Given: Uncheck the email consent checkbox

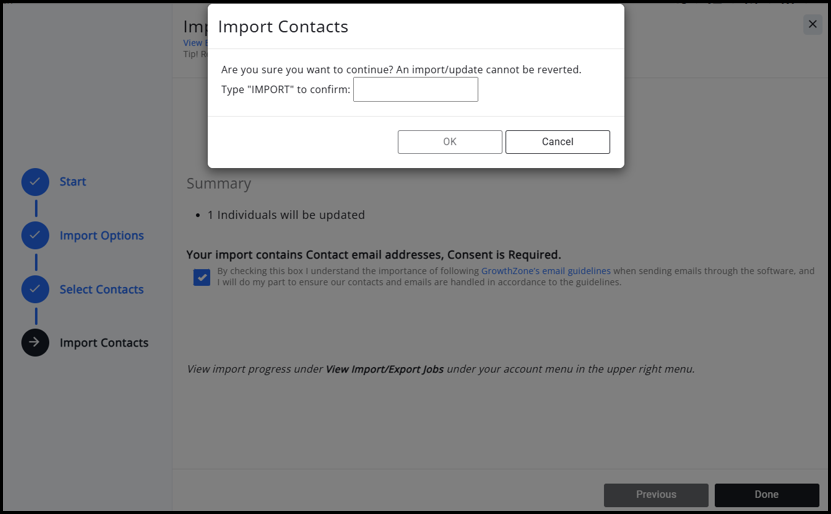Looking at the screenshot, I should point(202,277).
